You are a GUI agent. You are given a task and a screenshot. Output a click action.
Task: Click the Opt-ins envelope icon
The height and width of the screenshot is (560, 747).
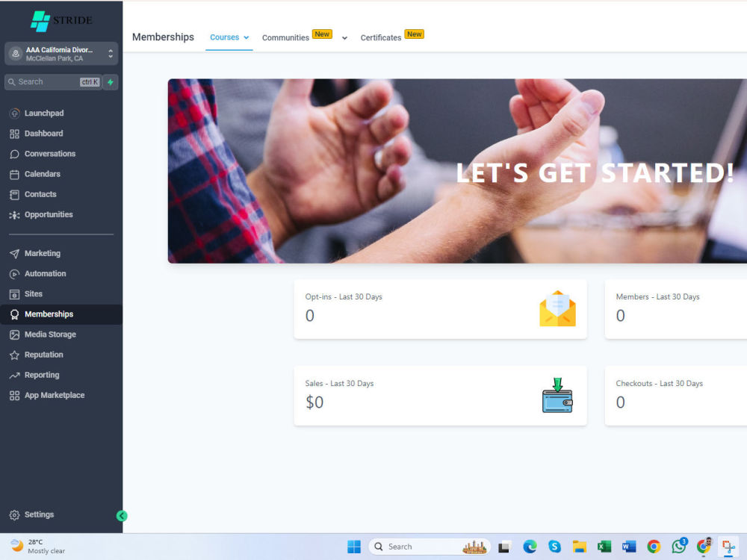[557, 308]
